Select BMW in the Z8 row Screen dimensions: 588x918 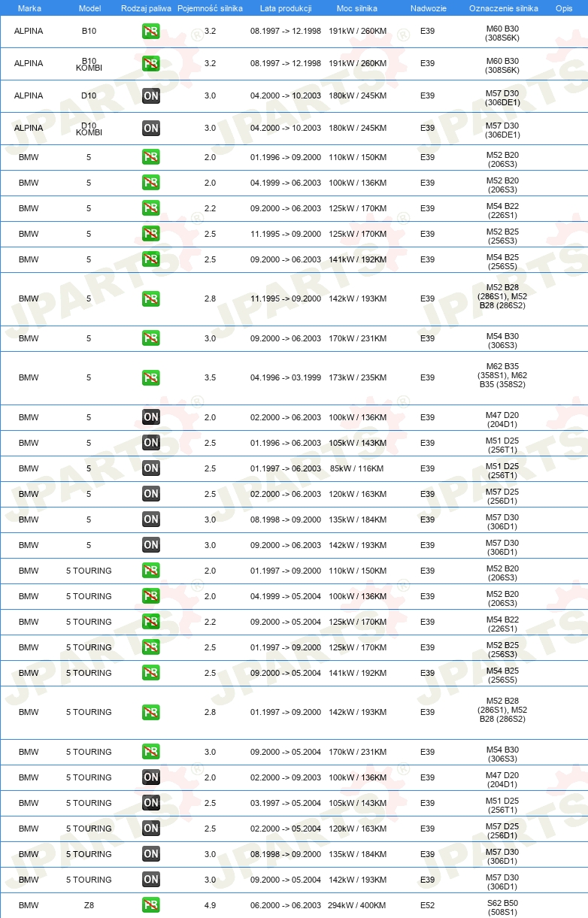[x=29, y=905]
